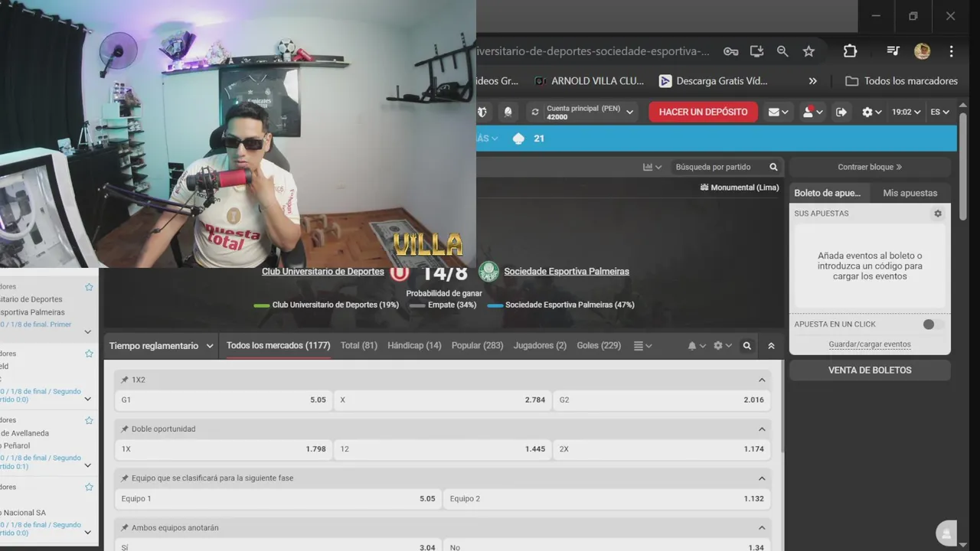
Task: Click the HACER UN DEPÓSITO button
Action: 703,112
